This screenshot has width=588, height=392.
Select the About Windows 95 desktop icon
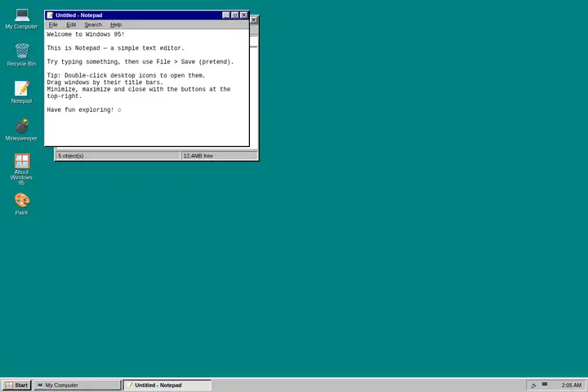point(22,169)
